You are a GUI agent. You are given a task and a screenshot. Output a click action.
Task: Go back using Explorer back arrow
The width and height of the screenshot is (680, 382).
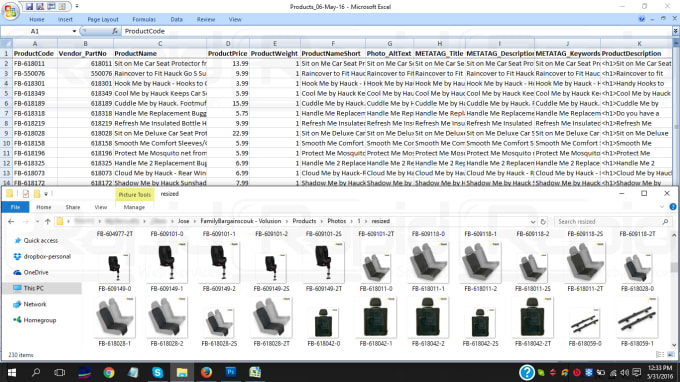(x=11, y=222)
